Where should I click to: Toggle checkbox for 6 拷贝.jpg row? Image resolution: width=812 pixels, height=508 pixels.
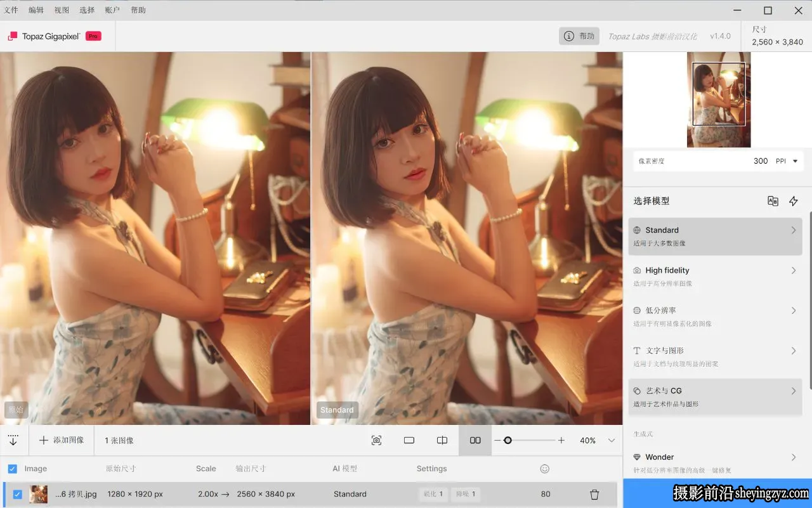pos(17,494)
